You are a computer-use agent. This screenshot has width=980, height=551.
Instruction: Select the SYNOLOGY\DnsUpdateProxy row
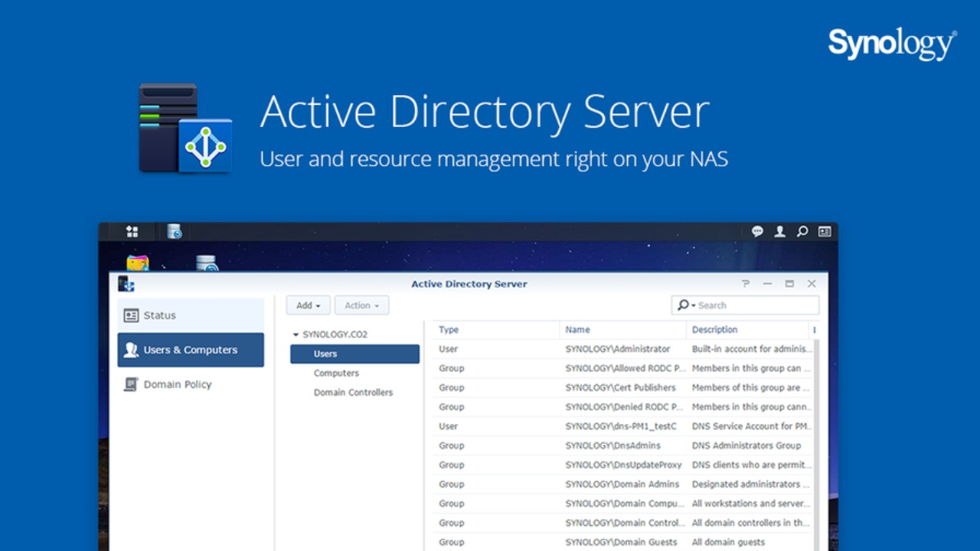click(622, 465)
